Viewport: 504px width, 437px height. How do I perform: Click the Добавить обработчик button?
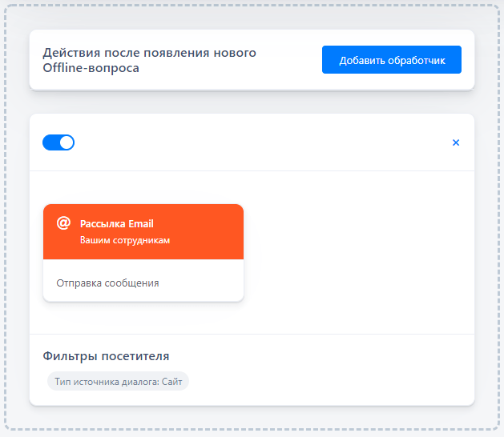click(392, 60)
